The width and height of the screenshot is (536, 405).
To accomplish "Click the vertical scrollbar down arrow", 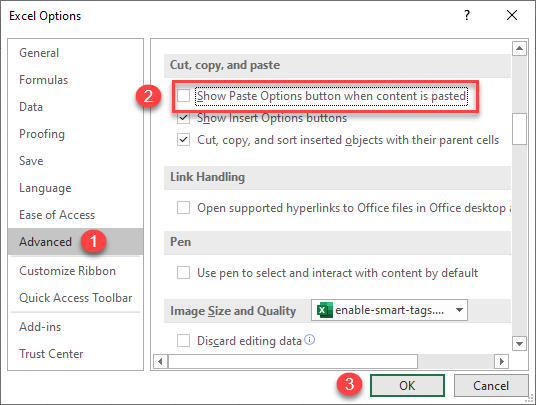I will pyautogui.click(x=519, y=343).
